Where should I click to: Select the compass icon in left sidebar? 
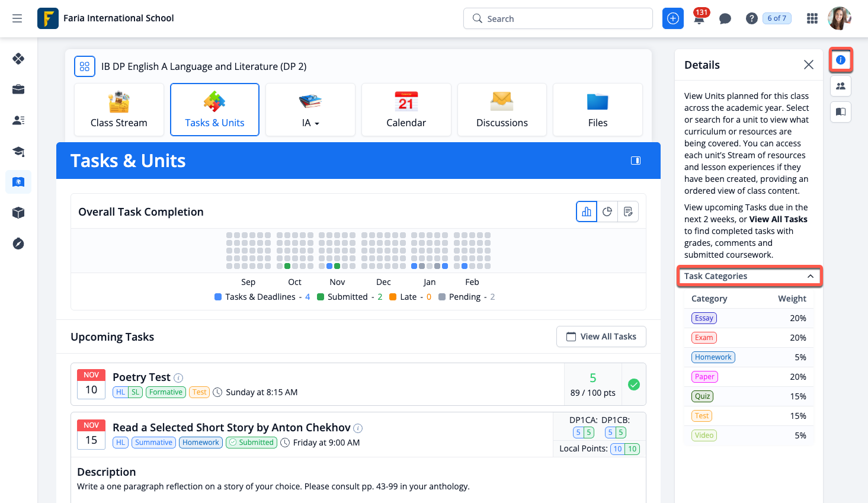(18, 244)
